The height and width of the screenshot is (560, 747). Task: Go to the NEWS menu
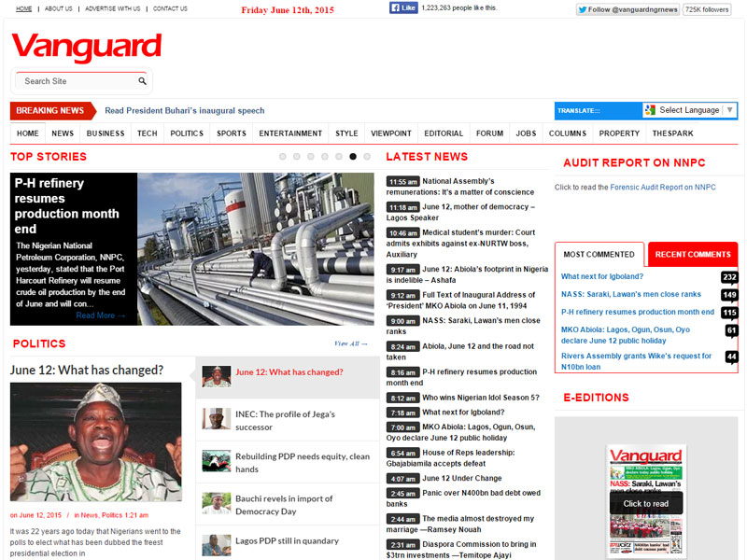[x=63, y=133]
